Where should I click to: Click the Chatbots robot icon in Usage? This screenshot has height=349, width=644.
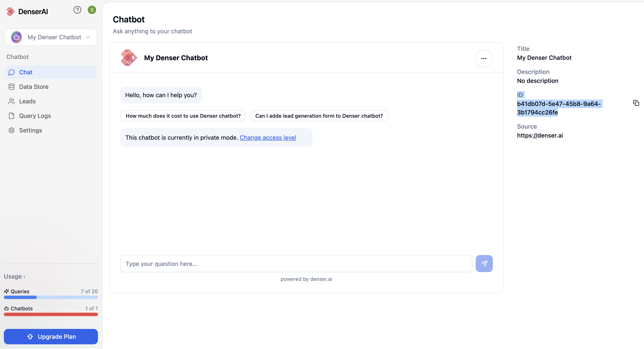(6, 309)
